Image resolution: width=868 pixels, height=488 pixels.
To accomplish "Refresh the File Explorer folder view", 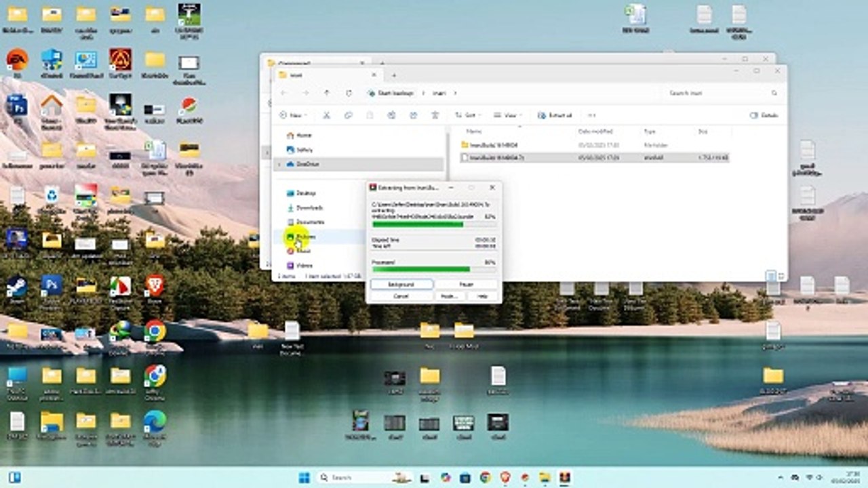I will [349, 93].
